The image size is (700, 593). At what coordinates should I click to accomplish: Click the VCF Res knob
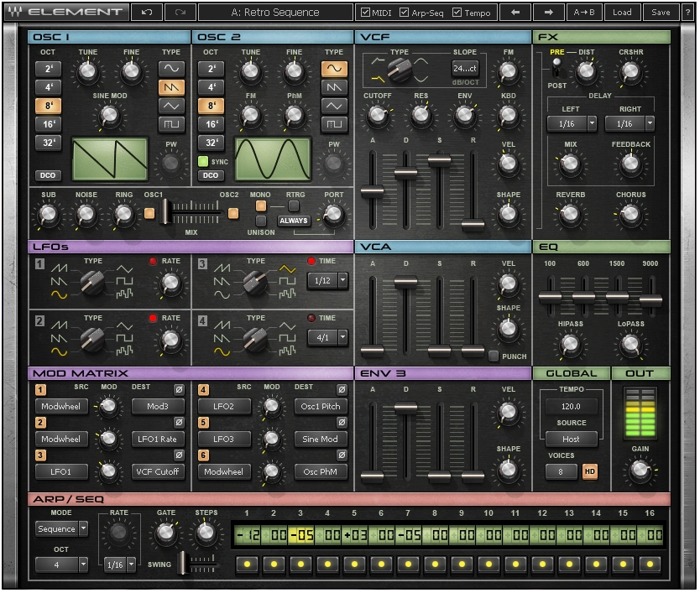pyautogui.click(x=421, y=115)
